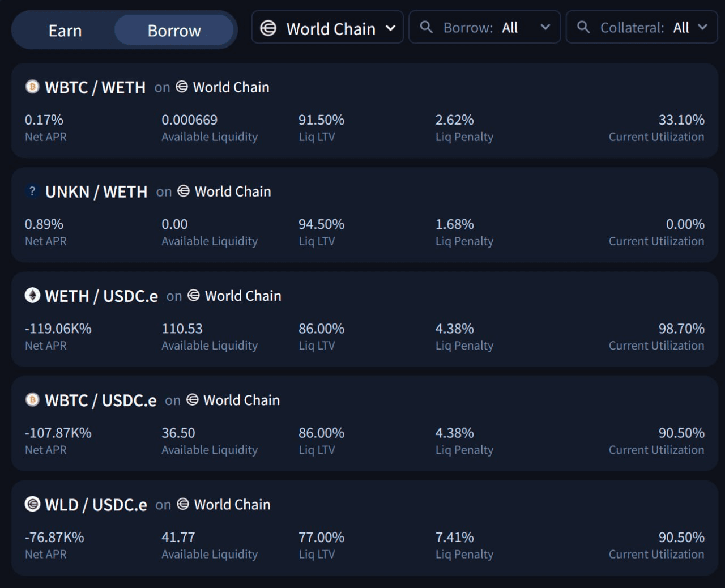
Task: Open the World Chain network dropdown
Action: [x=327, y=28]
